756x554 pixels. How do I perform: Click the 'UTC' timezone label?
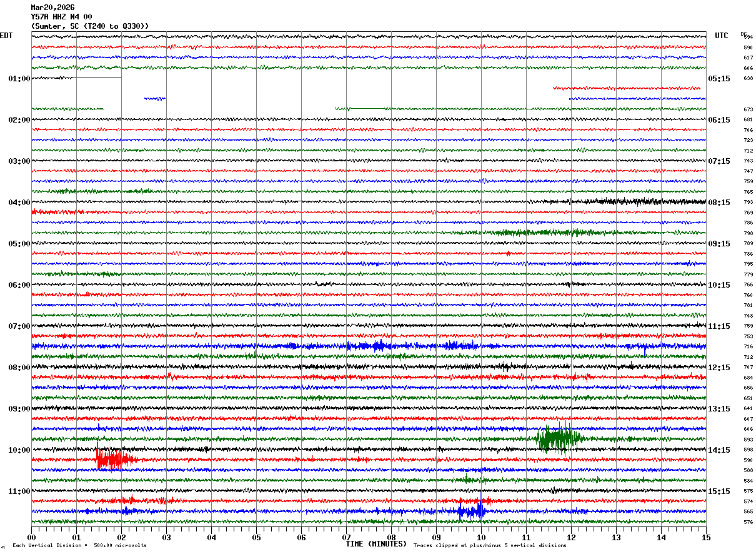click(722, 36)
